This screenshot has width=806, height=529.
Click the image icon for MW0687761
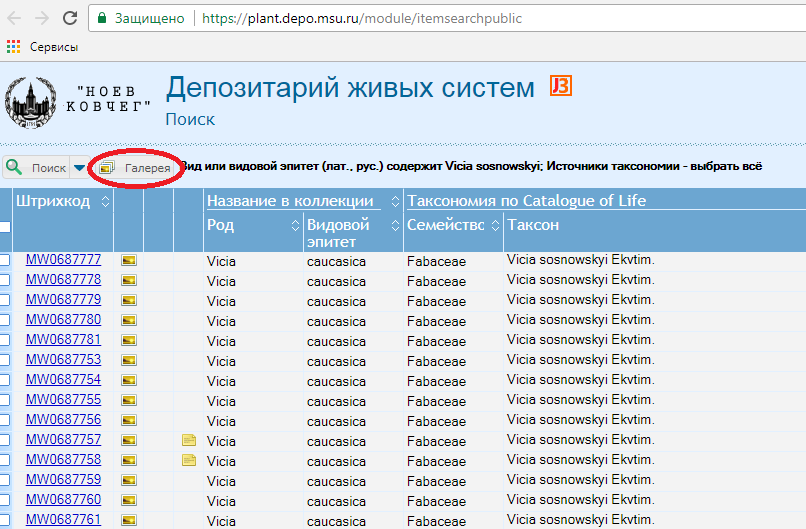click(129, 520)
